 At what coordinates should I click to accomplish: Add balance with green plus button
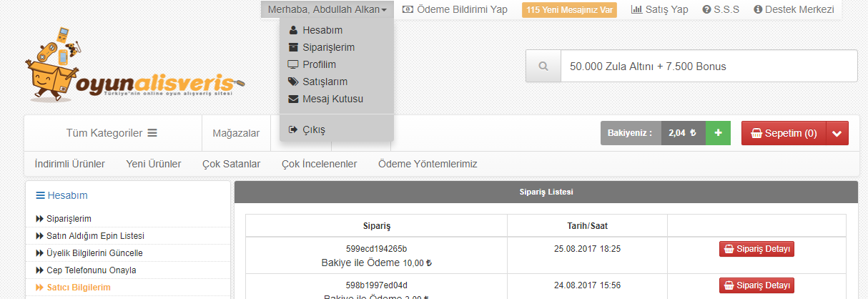tap(718, 133)
